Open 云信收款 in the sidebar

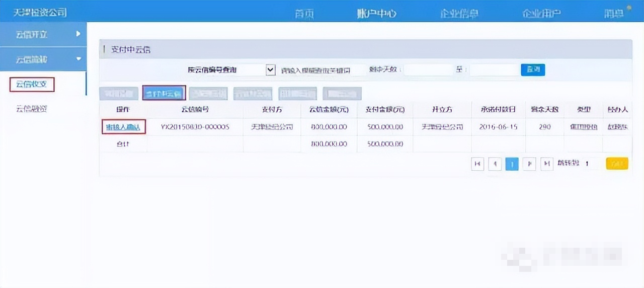coord(32,84)
